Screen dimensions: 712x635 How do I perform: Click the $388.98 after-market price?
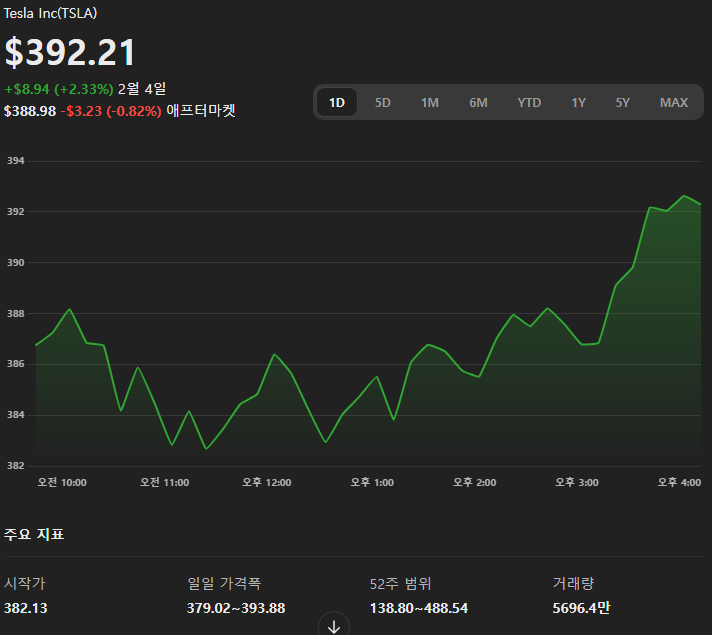tap(30, 111)
